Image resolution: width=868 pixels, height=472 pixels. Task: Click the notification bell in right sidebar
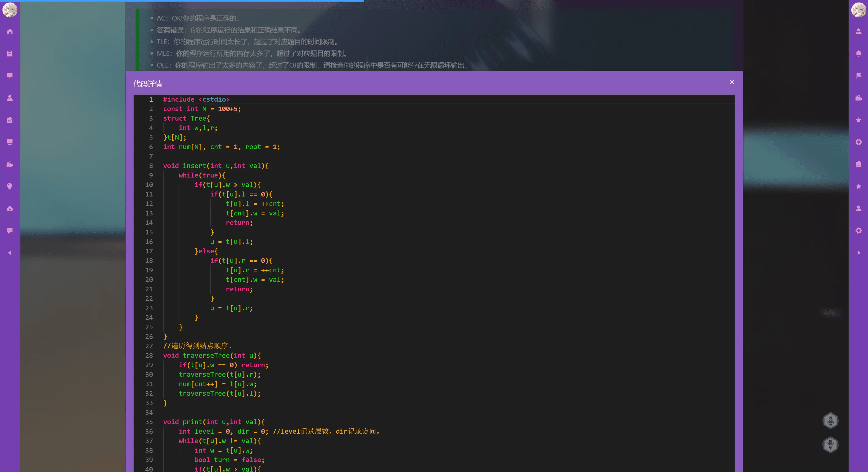tap(858, 54)
